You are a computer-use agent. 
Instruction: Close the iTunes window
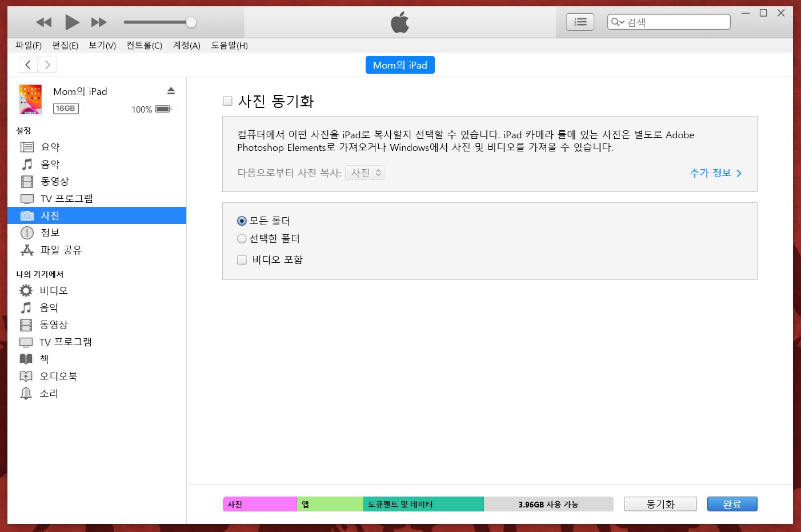point(781,13)
